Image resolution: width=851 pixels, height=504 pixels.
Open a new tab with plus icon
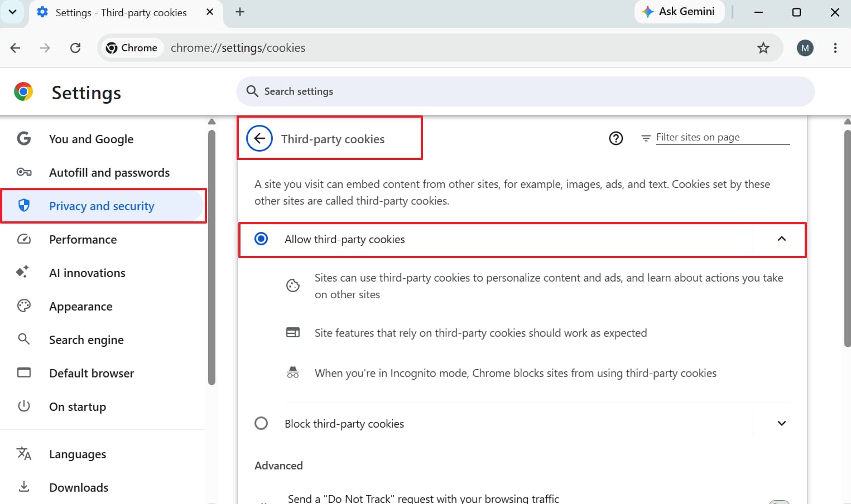click(x=240, y=12)
